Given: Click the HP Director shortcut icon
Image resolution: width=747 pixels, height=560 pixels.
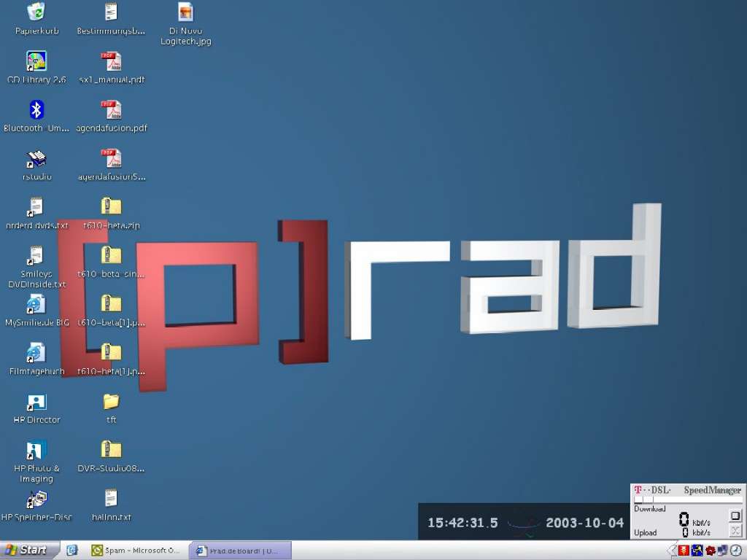Looking at the screenshot, I should tap(36, 402).
